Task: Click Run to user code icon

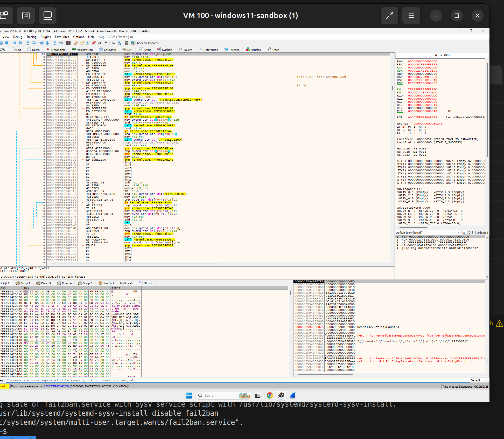Action: (x=61, y=43)
